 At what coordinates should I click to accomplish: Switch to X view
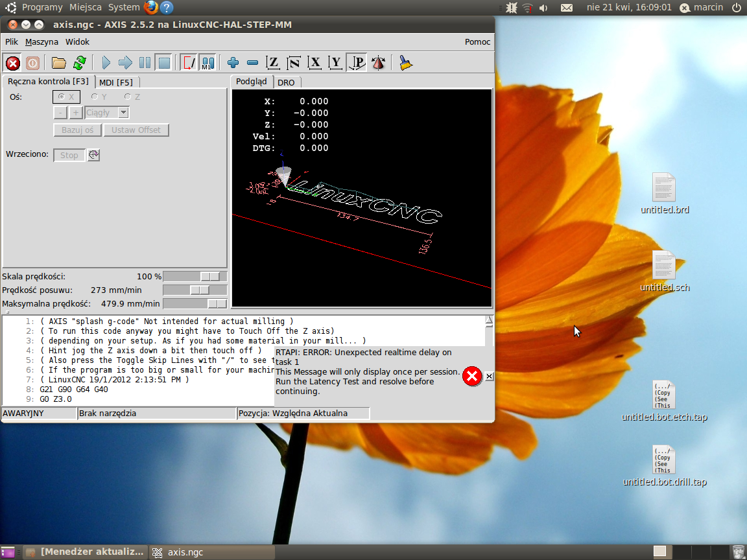(x=314, y=63)
